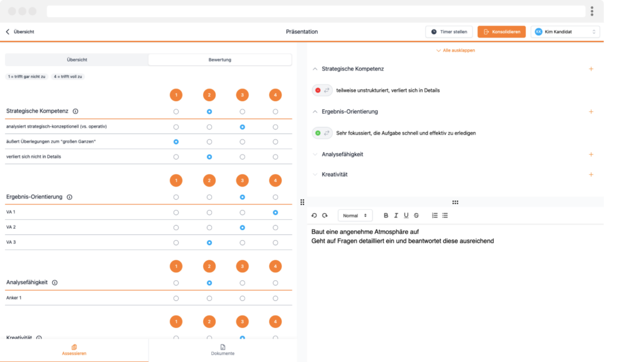The height and width of the screenshot is (362, 644).
Task: Expand the Kreativität notes section
Action: point(315,175)
